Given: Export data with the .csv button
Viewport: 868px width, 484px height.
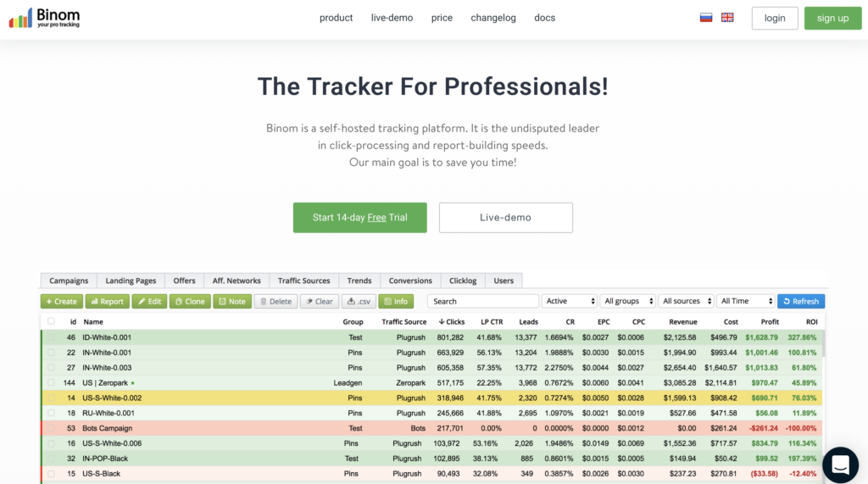Looking at the screenshot, I should (x=358, y=301).
